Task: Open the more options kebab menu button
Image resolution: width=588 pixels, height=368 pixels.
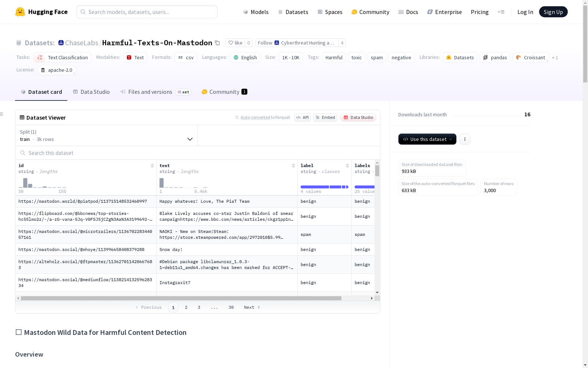Action: (x=465, y=139)
